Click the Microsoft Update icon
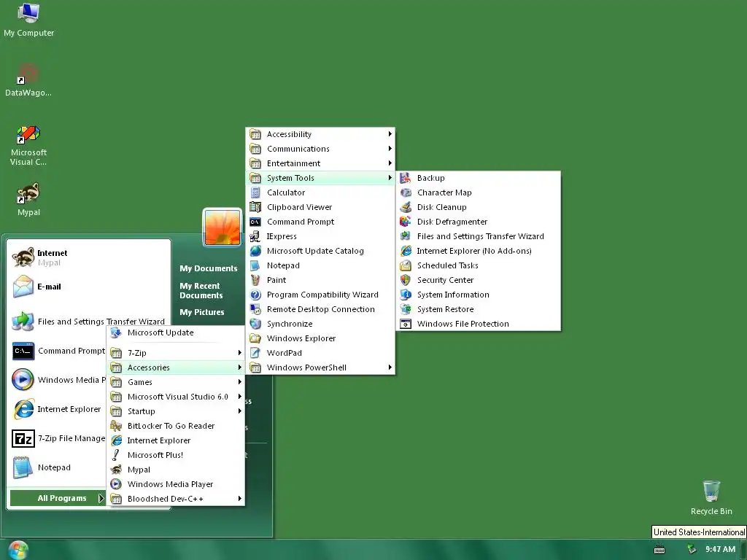The image size is (747, 560). 116,332
